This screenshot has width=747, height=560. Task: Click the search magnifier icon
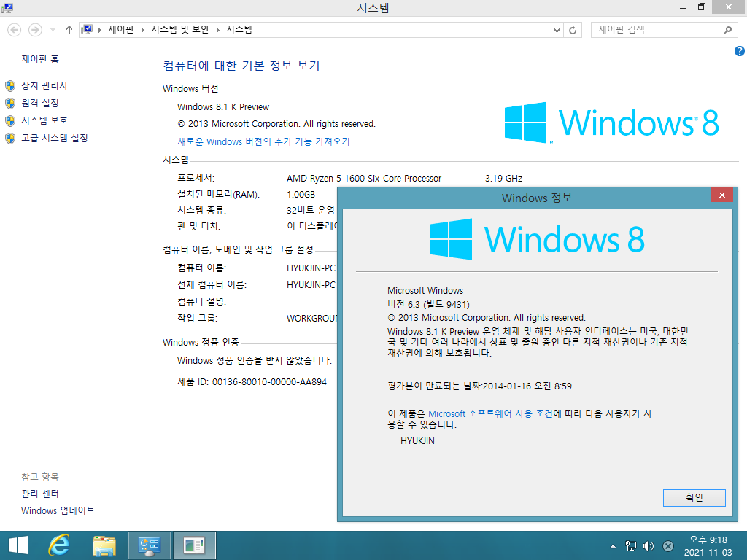[727, 30]
